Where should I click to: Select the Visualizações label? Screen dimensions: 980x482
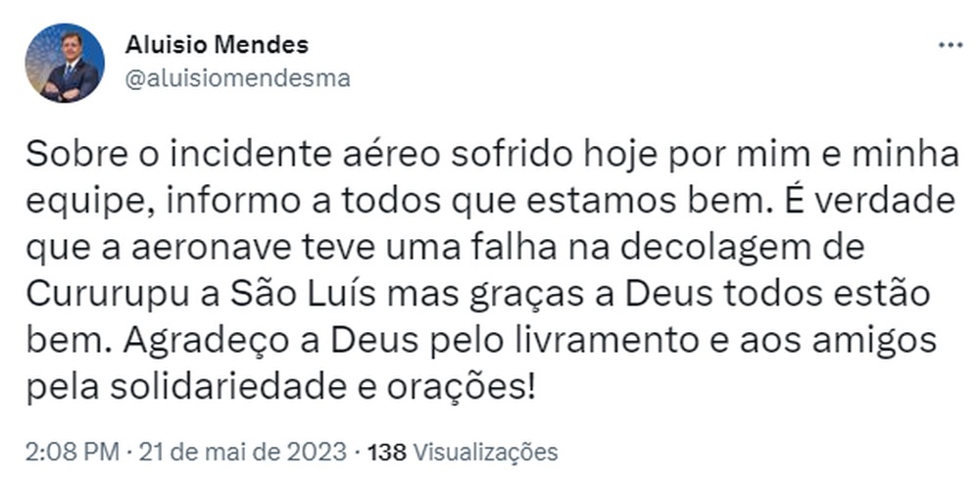click(x=486, y=452)
